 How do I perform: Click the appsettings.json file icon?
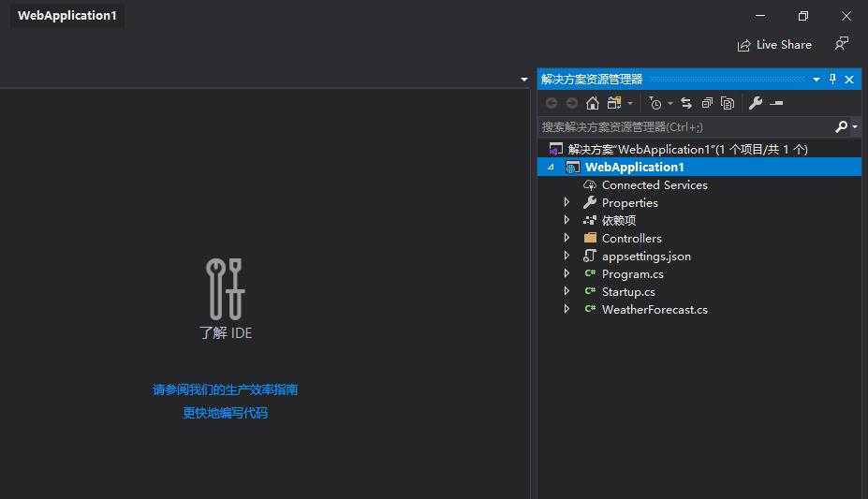pos(590,256)
